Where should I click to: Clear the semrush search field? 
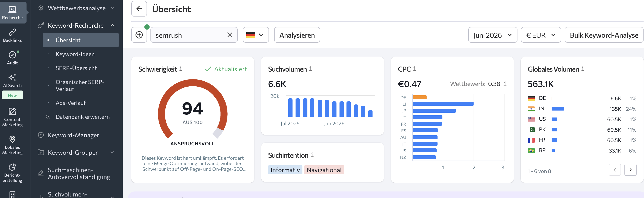230,35
